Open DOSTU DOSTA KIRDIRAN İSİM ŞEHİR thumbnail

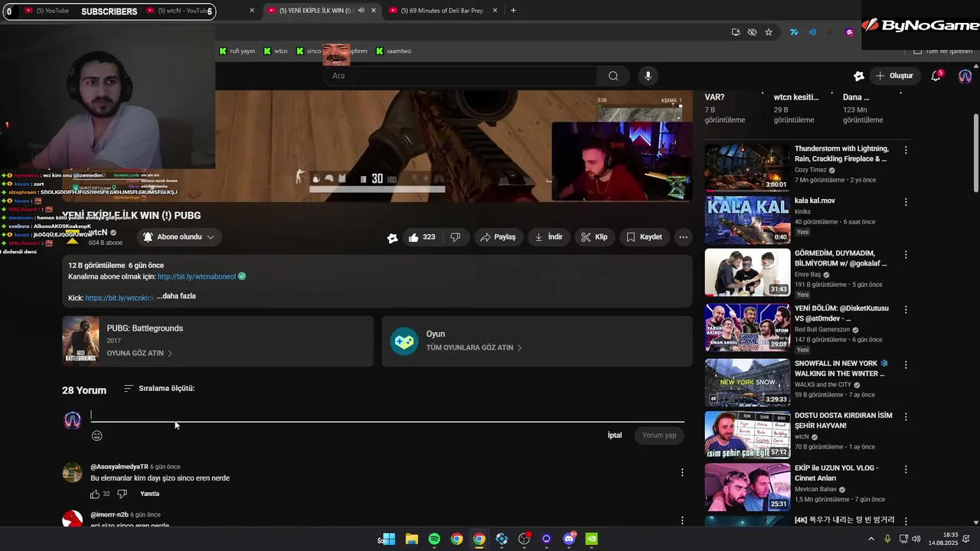click(x=747, y=435)
